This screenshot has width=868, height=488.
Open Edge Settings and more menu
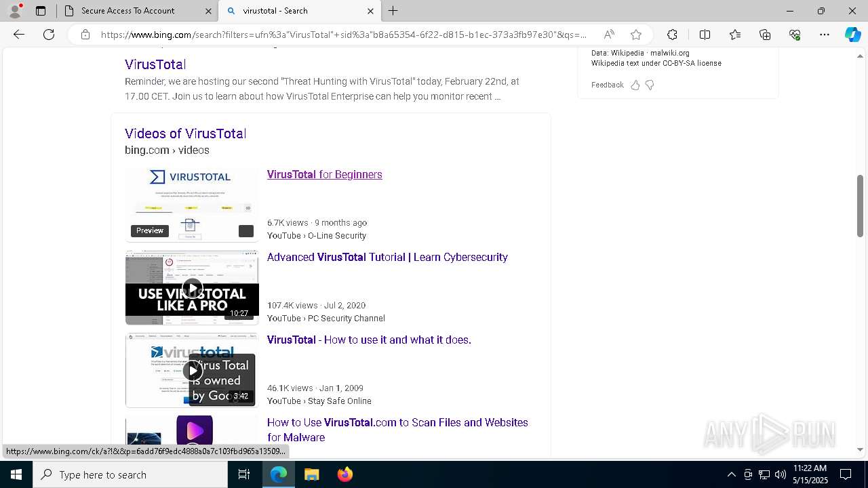(825, 35)
